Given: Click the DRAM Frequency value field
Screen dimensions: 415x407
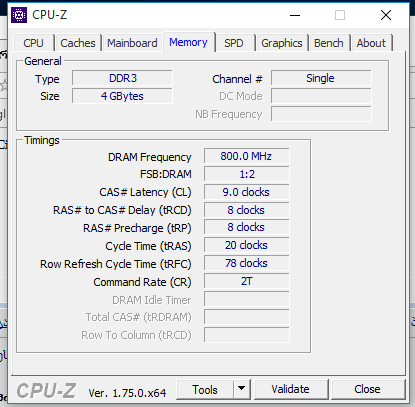Looking at the screenshot, I should (x=246, y=156).
